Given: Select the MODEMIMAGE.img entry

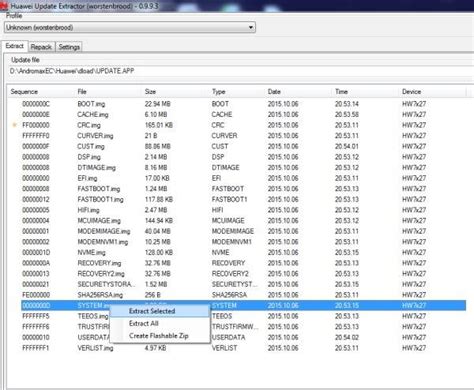Looking at the screenshot, I should coord(243,231).
